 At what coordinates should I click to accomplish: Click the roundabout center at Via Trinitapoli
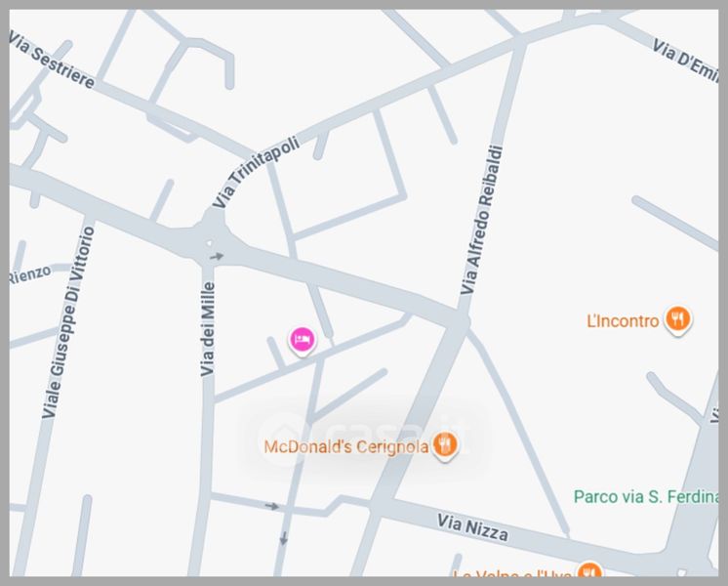pos(210,242)
